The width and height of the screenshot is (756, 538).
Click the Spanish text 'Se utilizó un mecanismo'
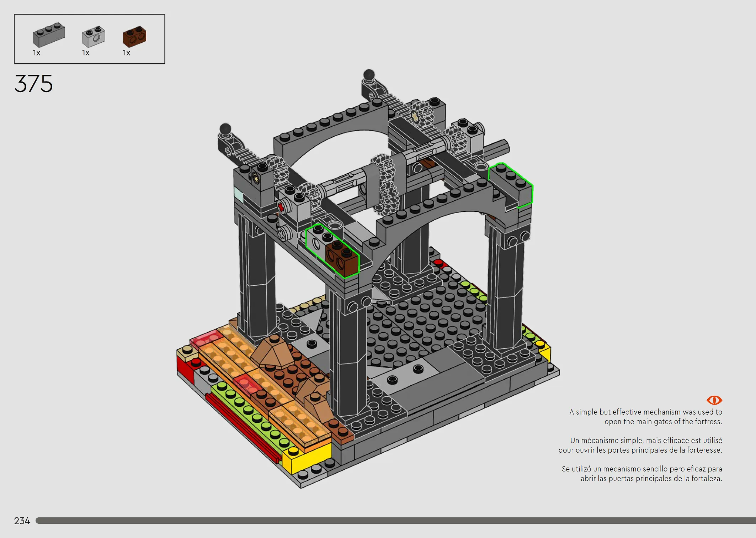(642, 474)
